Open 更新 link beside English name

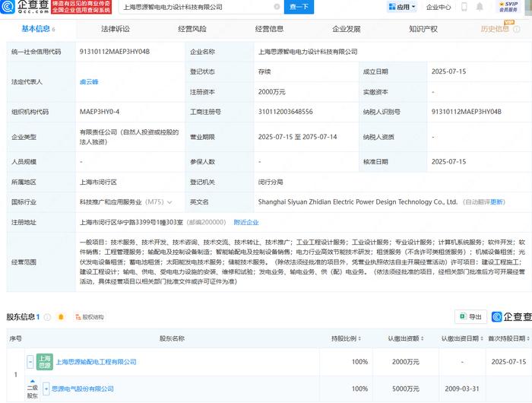click(497, 202)
